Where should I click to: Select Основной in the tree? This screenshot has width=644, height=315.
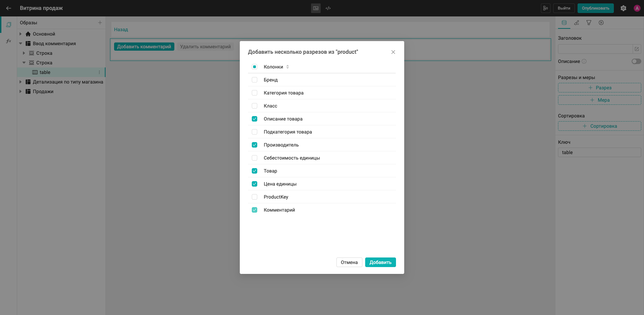coord(44,34)
